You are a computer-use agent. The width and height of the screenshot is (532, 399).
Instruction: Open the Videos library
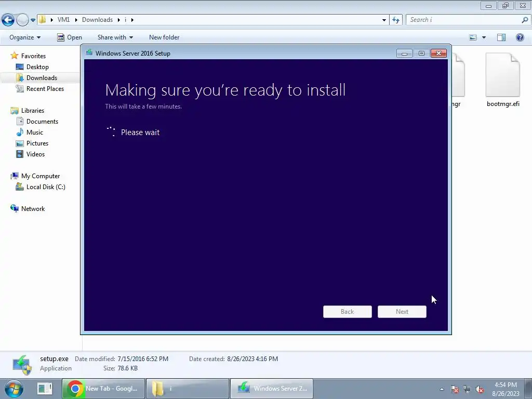point(36,154)
